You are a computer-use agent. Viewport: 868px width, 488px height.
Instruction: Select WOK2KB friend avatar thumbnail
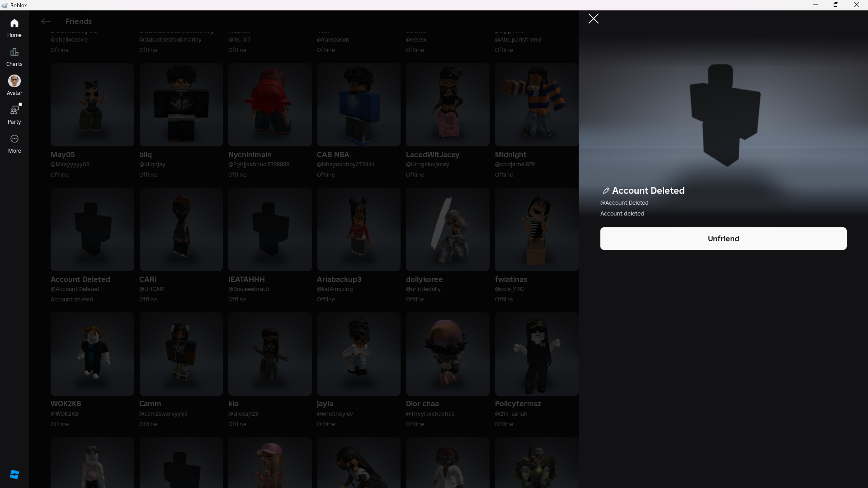point(92,354)
